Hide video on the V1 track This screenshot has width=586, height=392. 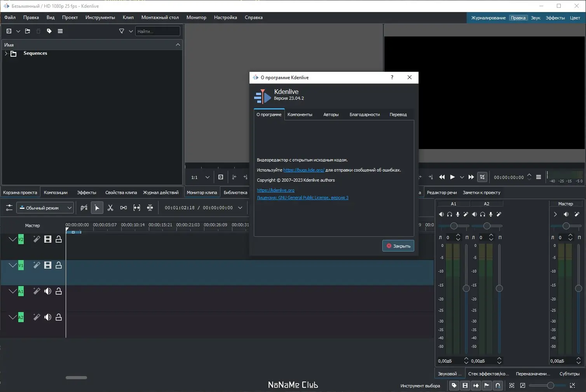point(48,265)
